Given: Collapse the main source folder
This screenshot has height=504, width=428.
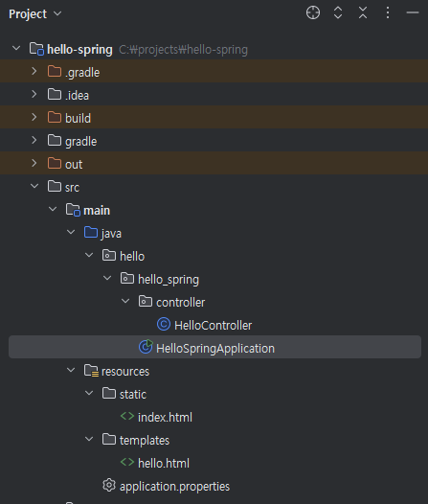Looking at the screenshot, I should (53, 209).
